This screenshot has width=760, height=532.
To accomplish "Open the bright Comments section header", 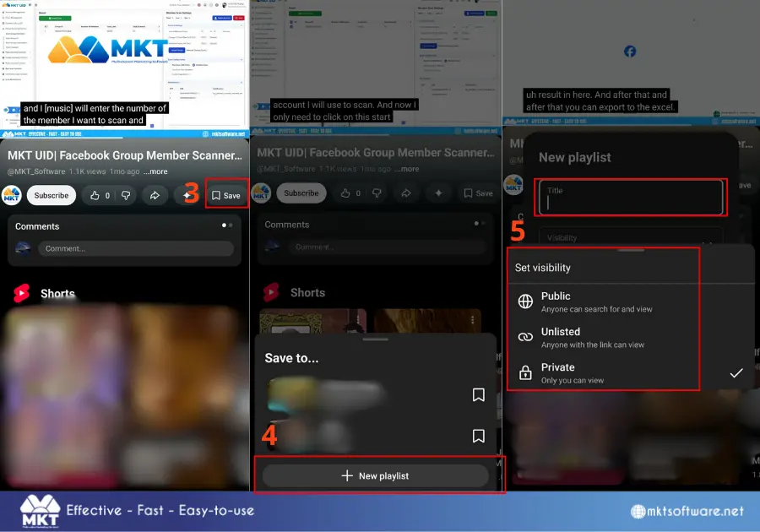I will (37, 226).
